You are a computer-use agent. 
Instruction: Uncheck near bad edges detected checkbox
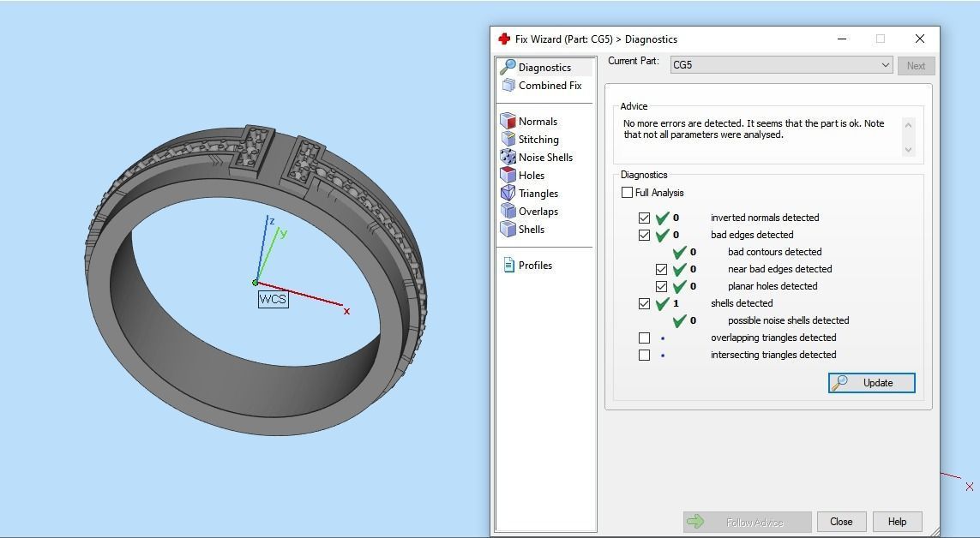tap(661, 270)
